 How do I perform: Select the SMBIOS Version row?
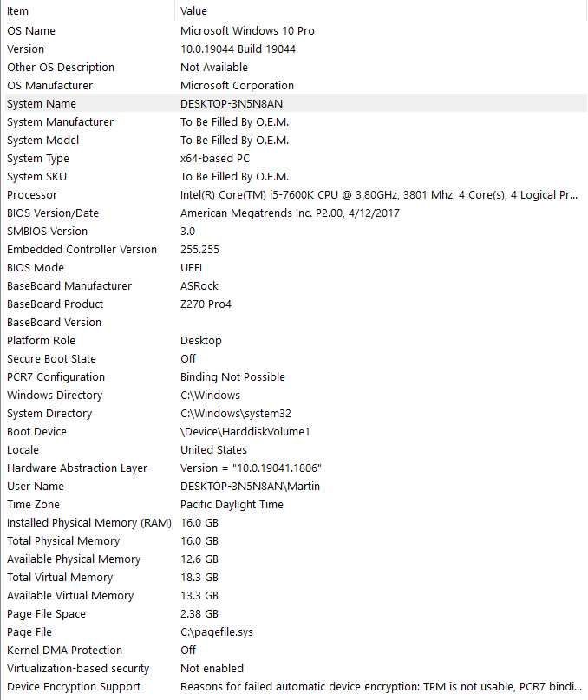tap(294, 232)
